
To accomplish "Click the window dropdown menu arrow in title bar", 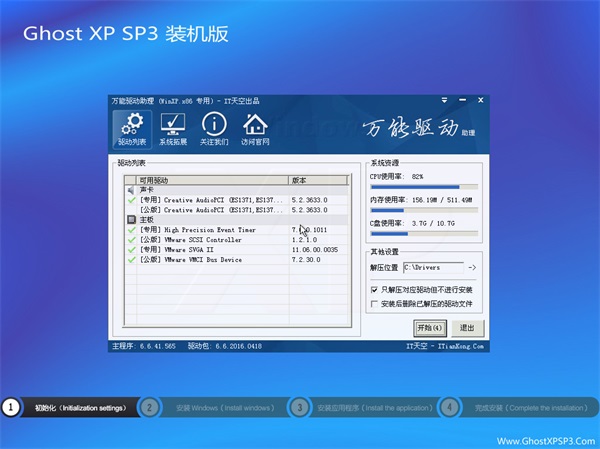I will coord(443,102).
